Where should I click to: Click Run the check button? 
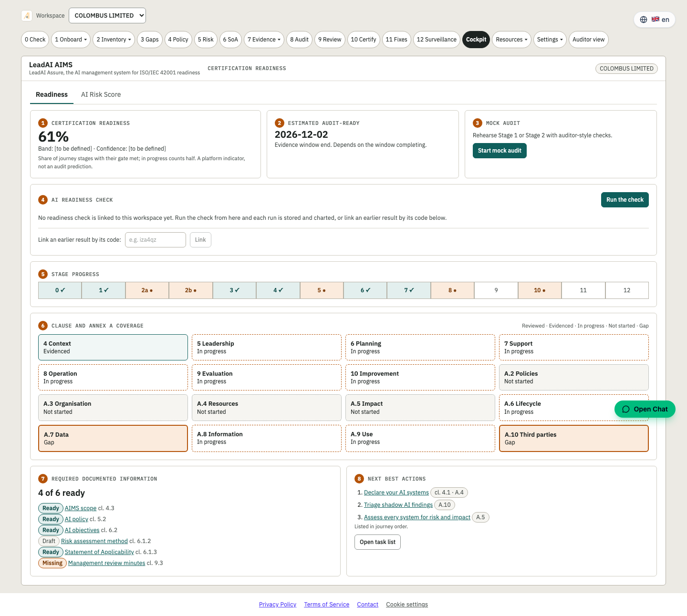tap(625, 200)
